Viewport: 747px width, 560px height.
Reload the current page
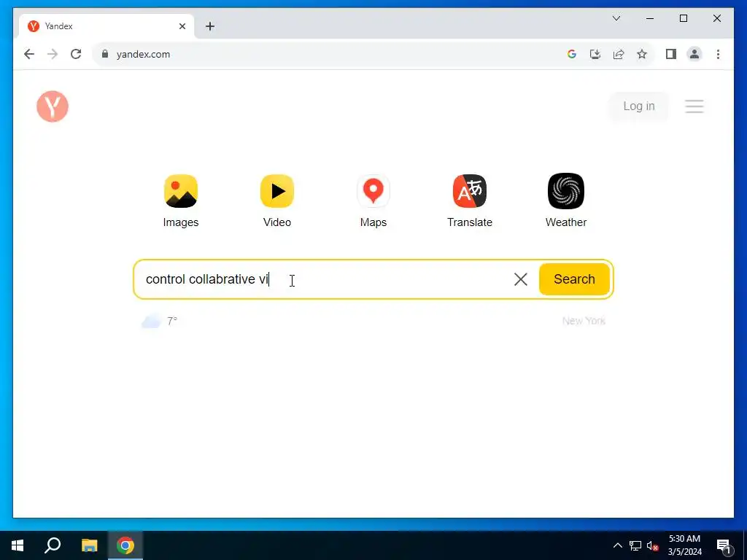click(76, 54)
